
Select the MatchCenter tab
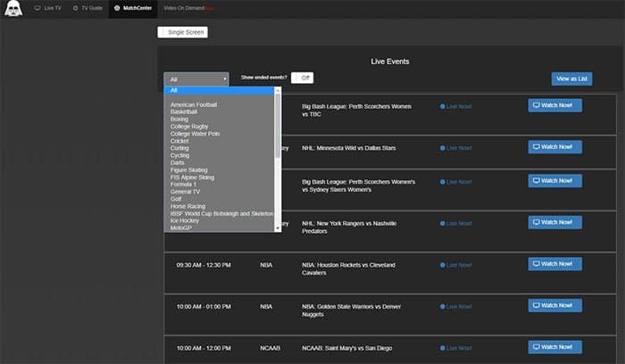(x=133, y=8)
